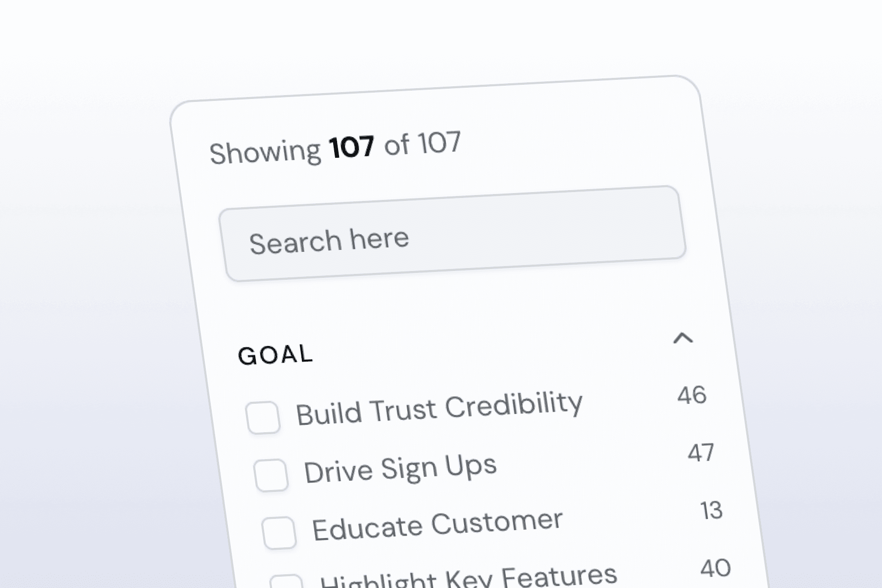Click the count 47 beside Drive Sign Ups
The width and height of the screenshot is (882, 588).
701,453
